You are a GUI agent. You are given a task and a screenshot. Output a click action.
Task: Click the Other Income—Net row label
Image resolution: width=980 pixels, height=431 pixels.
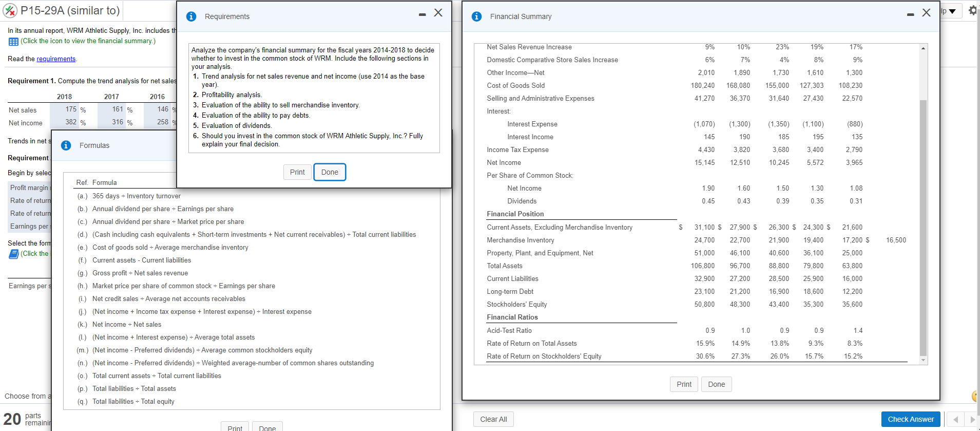pos(515,73)
